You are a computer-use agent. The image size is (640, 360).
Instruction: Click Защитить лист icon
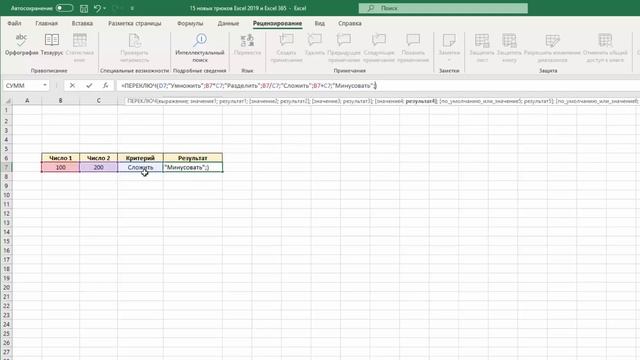pos(482,48)
